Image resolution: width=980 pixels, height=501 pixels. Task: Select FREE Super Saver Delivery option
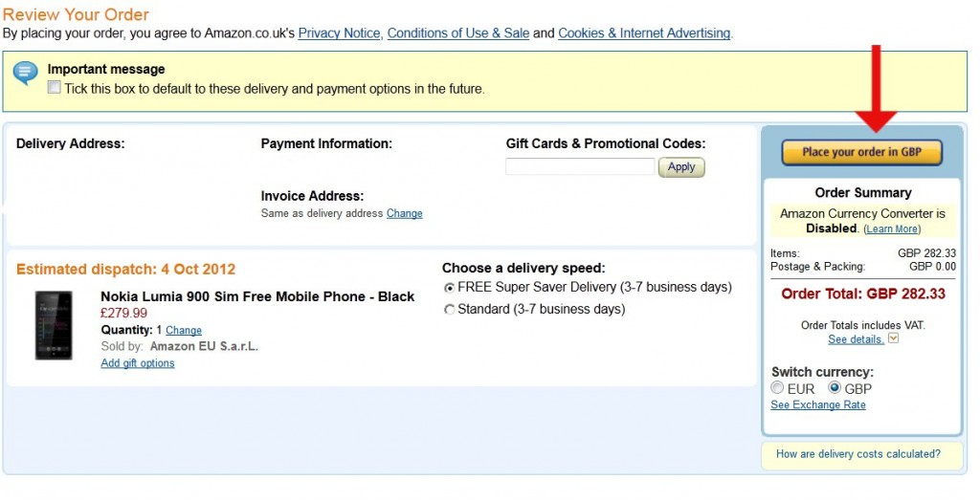coord(450,288)
